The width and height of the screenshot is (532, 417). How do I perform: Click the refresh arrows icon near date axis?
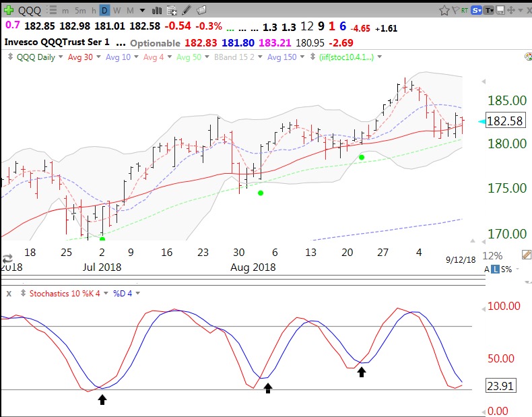coord(7,259)
